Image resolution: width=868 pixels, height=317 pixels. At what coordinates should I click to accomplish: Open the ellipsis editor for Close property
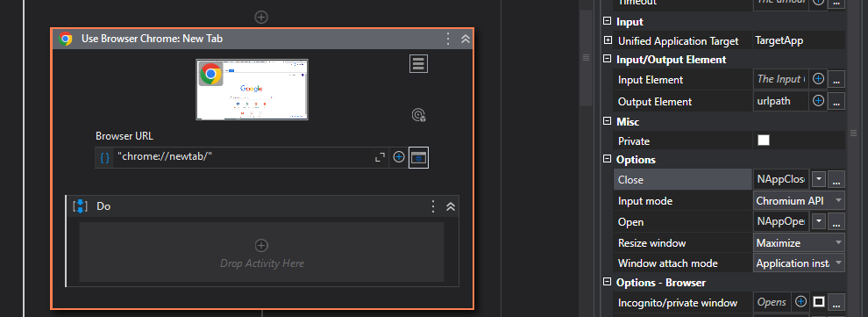pos(836,179)
